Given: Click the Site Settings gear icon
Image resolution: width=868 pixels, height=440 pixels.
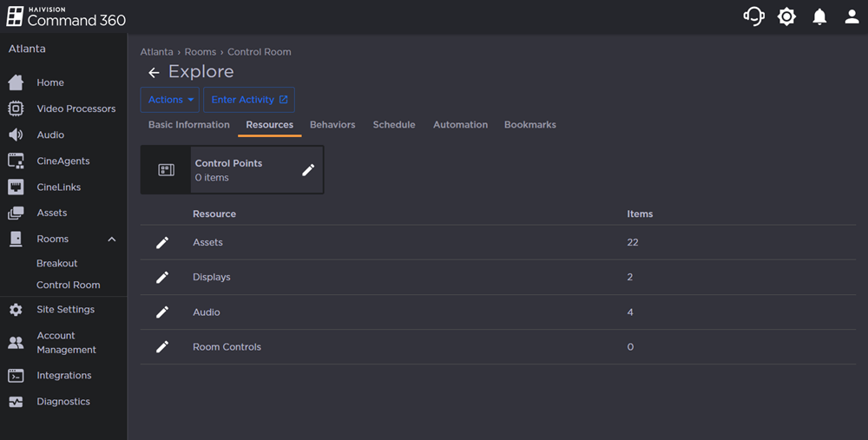Looking at the screenshot, I should (x=16, y=309).
